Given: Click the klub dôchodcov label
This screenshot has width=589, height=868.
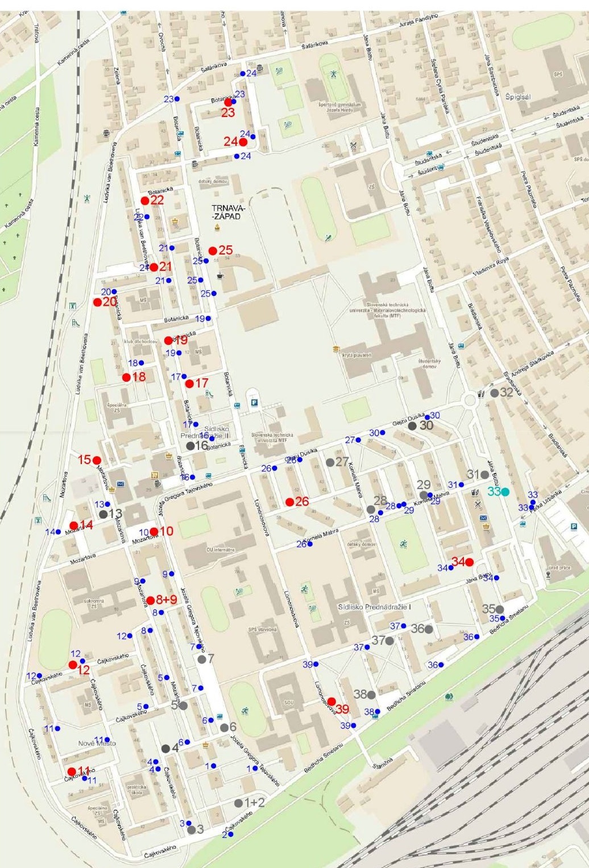Looking at the screenshot, I should pyautogui.click(x=142, y=342).
